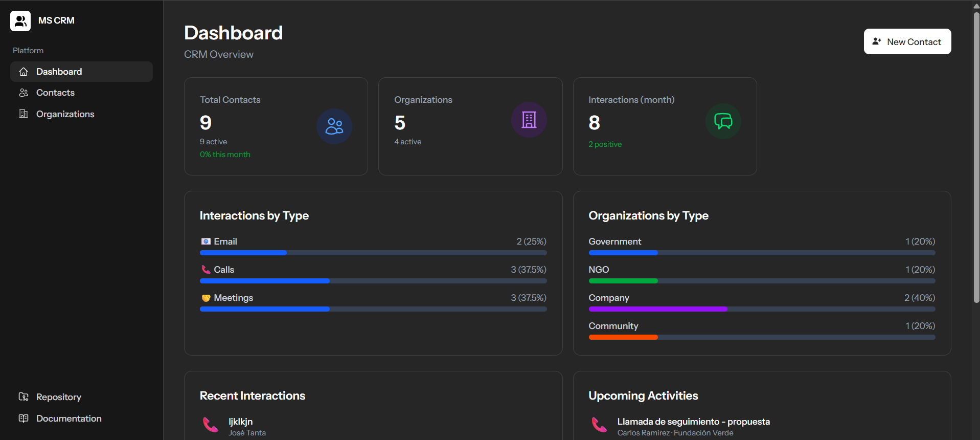Open the ljklkjn recent interaction entry
Image resolution: width=980 pixels, height=440 pixels.
(x=240, y=422)
